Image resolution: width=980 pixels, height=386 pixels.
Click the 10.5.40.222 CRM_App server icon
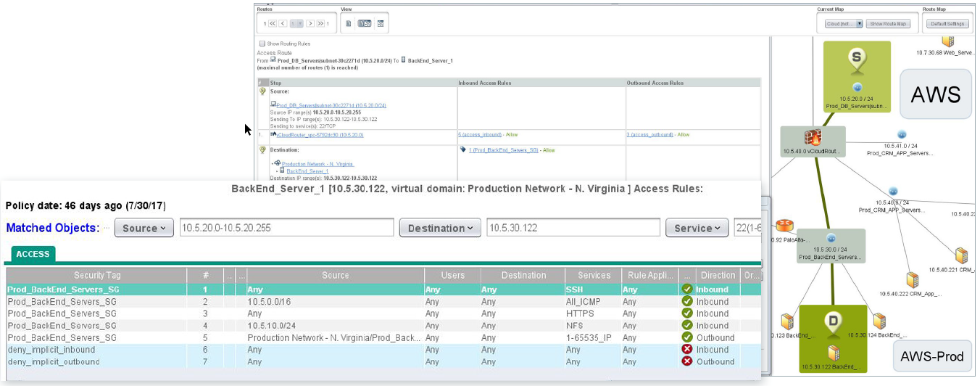click(x=913, y=280)
